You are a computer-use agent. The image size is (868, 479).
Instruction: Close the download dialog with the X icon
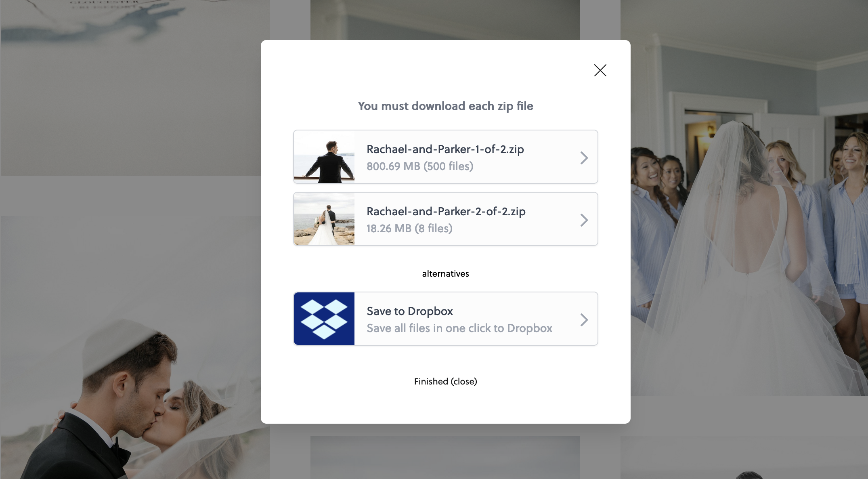pyautogui.click(x=600, y=70)
